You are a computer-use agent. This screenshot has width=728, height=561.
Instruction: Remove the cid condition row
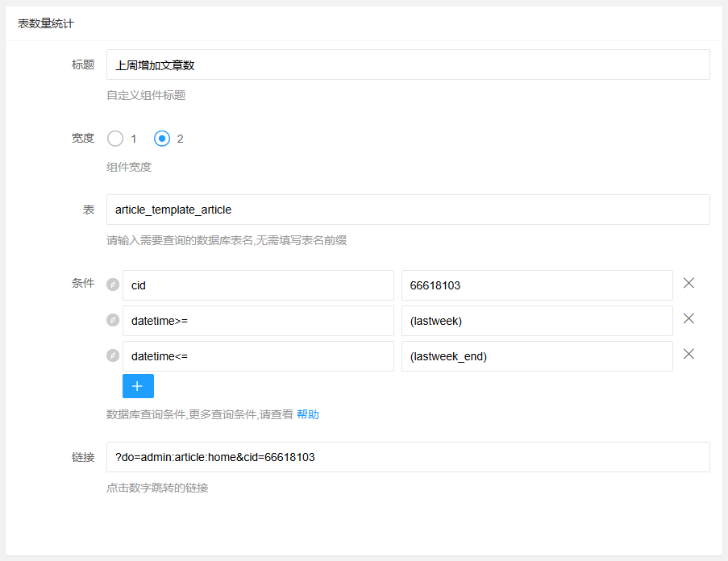(688, 283)
